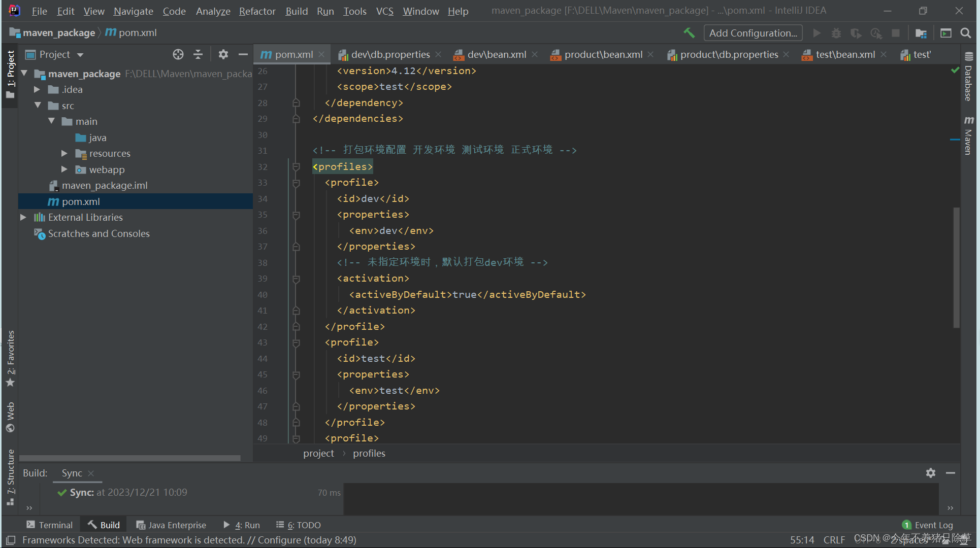Click the Collapse All icon in Project panel
This screenshot has height=548, width=980.
click(198, 54)
